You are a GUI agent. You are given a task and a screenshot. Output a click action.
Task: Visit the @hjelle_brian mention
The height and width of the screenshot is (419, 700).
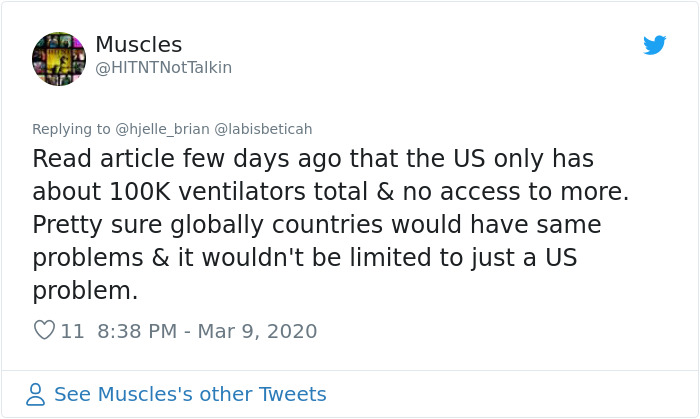[160, 129]
